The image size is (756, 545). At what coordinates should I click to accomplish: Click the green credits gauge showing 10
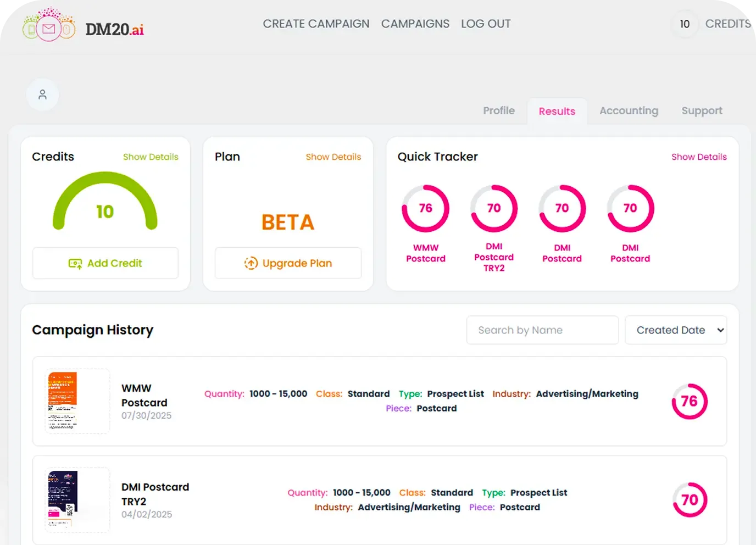tap(105, 201)
